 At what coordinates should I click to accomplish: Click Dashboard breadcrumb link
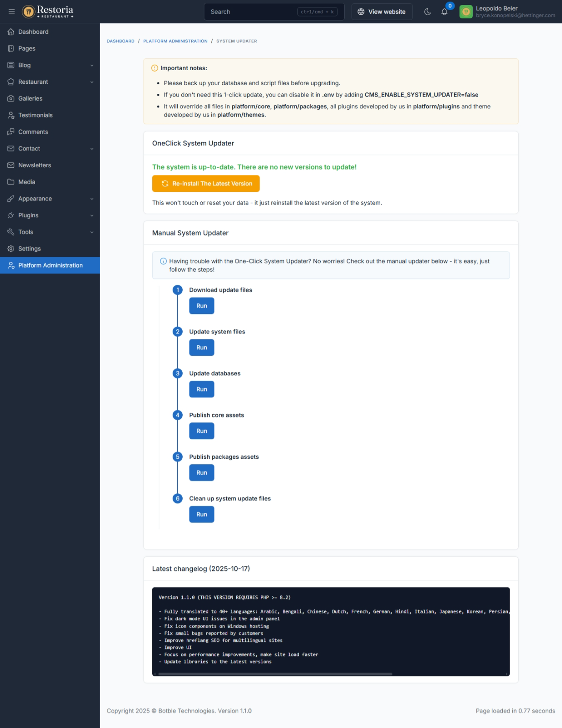[x=120, y=41]
